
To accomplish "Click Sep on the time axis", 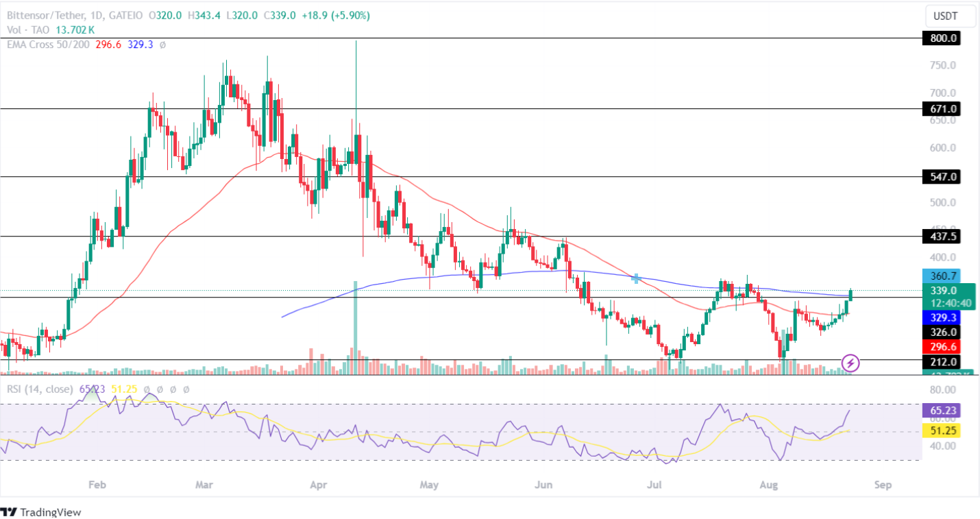I will [883, 485].
